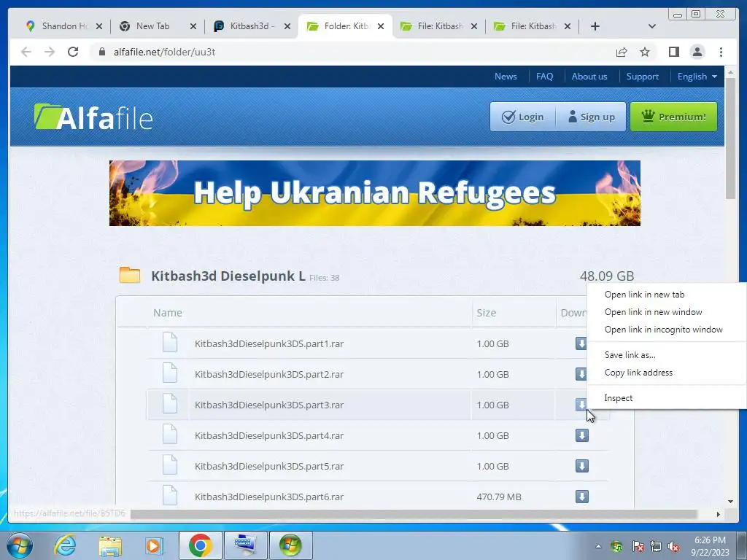Close the Kitbash3d tab
Viewport: 747px width, 560px height.
[287, 26]
